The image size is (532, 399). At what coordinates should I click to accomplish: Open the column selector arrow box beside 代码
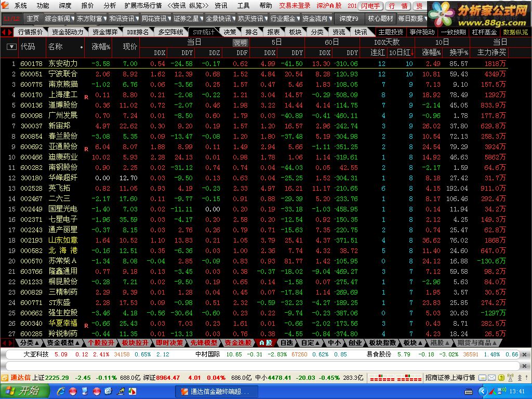point(11,46)
